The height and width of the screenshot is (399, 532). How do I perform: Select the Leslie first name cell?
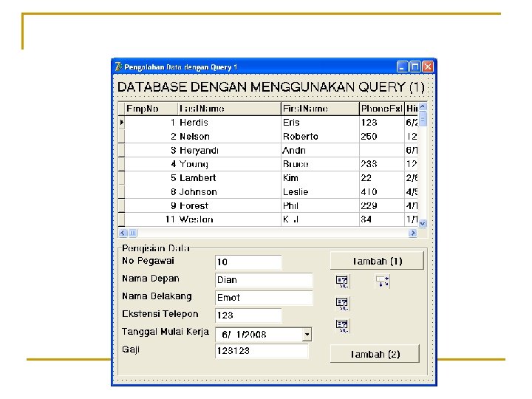click(320, 192)
